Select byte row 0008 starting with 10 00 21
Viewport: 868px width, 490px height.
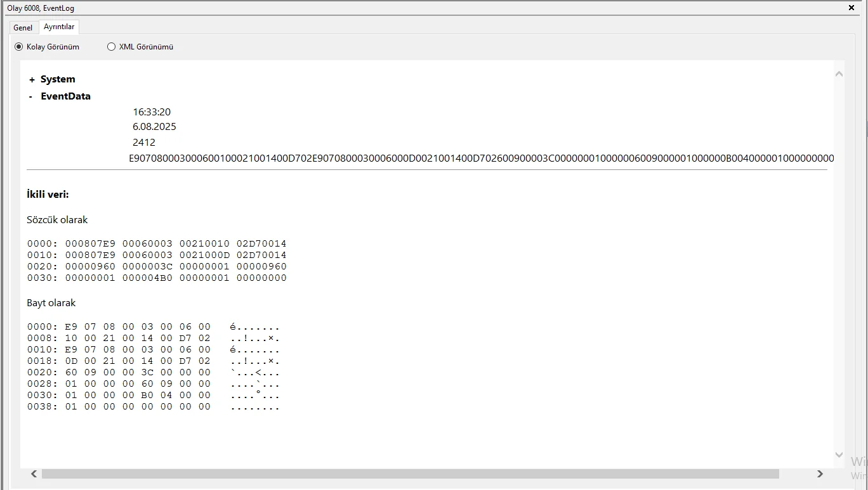(153, 338)
